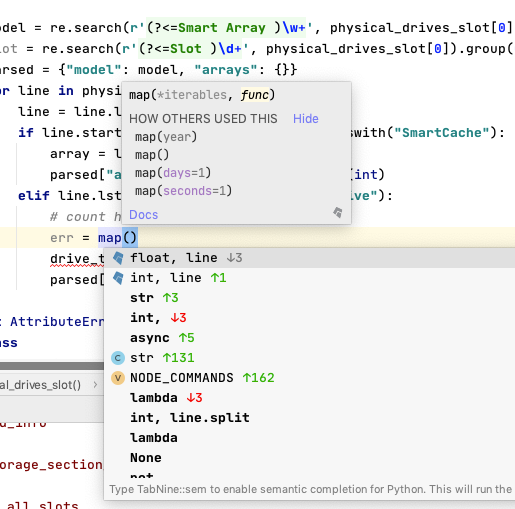Click the Kite logo in the popup corner

pyautogui.click(x=338, y=212)
